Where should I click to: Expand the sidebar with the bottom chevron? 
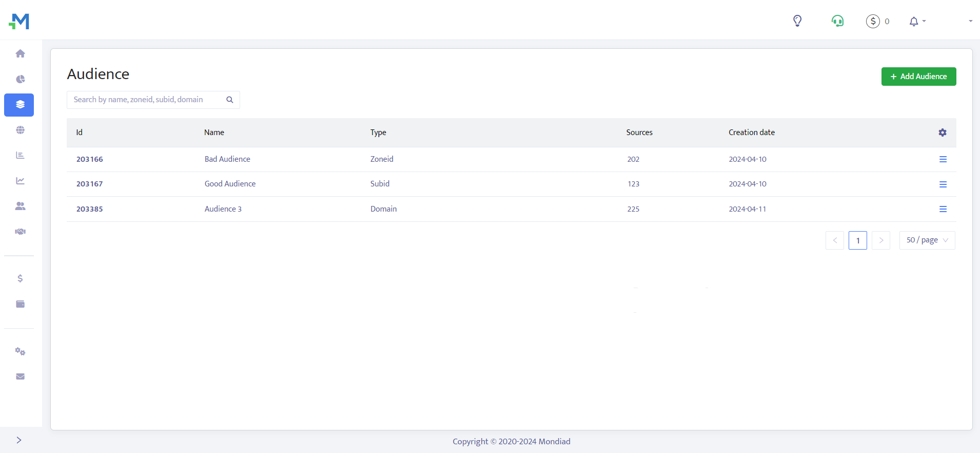[19, 440]
